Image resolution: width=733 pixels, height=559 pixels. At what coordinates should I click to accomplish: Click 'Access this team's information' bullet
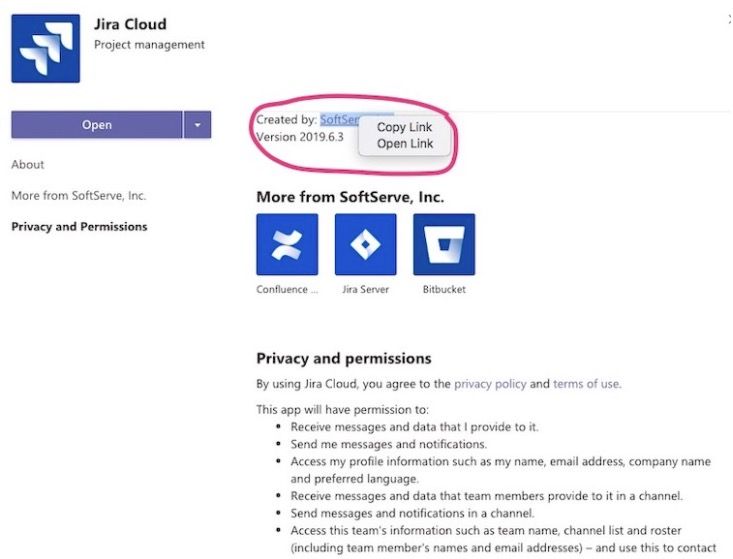(x=503, y=539)
